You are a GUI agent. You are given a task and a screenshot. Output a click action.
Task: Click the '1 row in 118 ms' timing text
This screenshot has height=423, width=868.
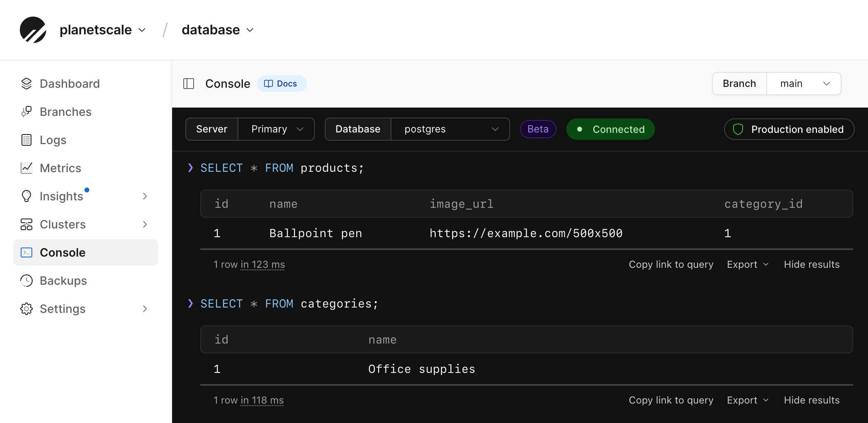pos(249,400)
